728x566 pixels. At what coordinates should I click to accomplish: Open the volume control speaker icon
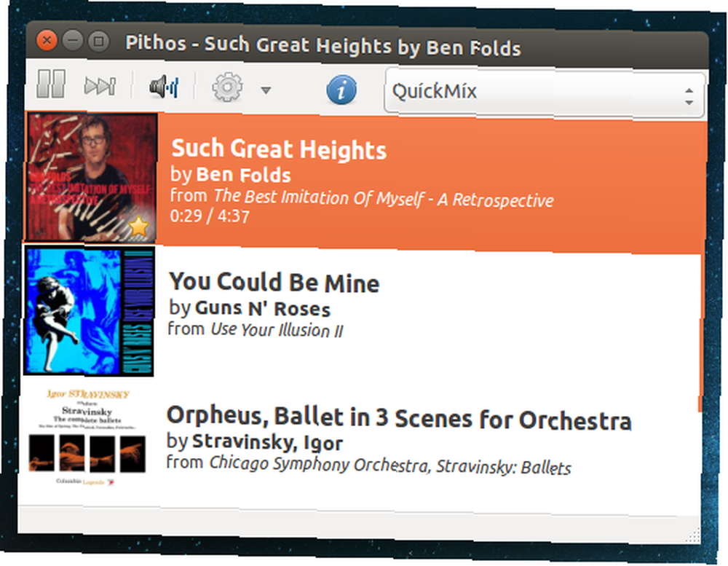tap(164, 87)
